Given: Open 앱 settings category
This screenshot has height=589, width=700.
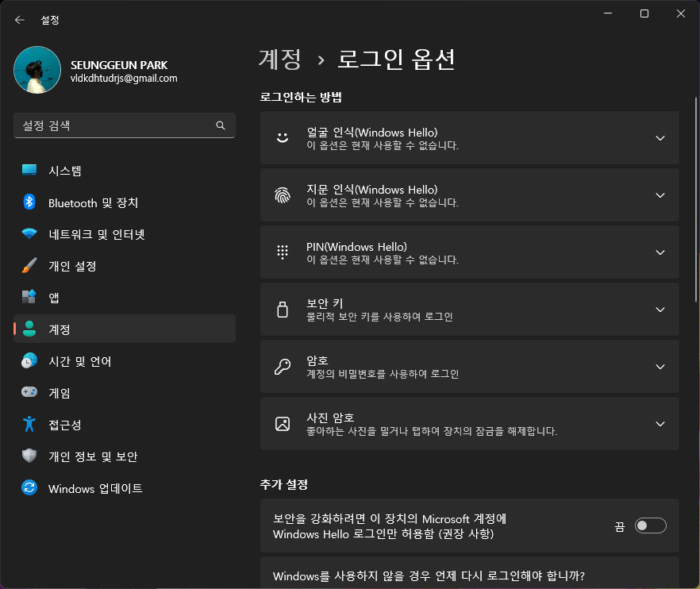Looking at the screenshot, I should click(125, 298).
